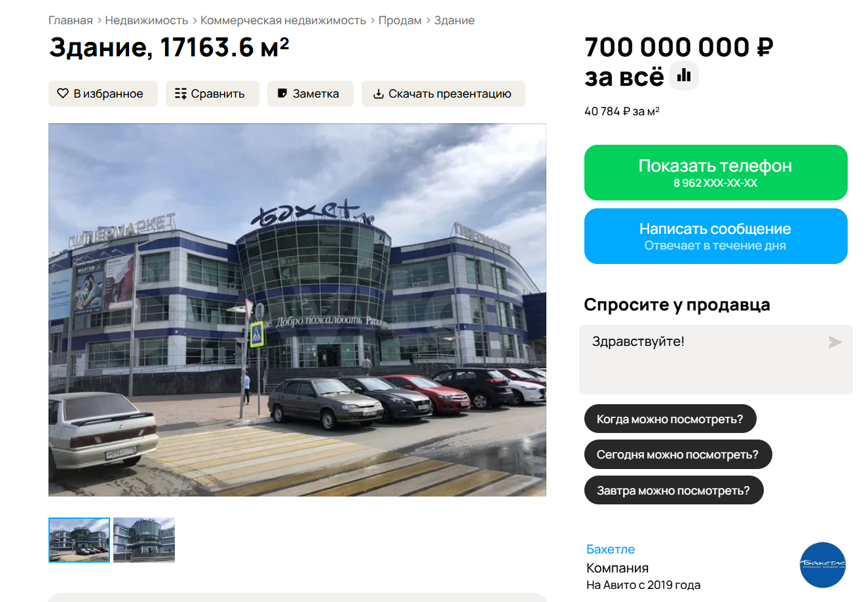Open the main building photo

pyautogui.click(x=297, y=310)
